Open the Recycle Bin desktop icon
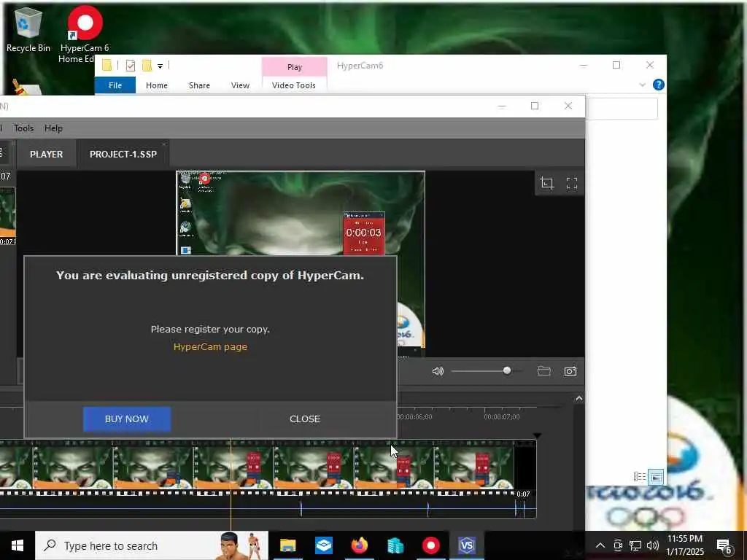The height and width of the screenshot is (560, 747). (x=28, y=29)
